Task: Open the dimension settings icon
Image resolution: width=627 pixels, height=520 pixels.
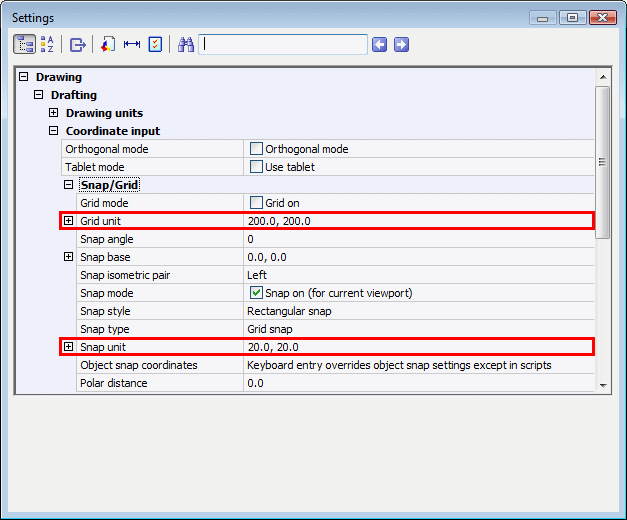Action: click(131, 44)
